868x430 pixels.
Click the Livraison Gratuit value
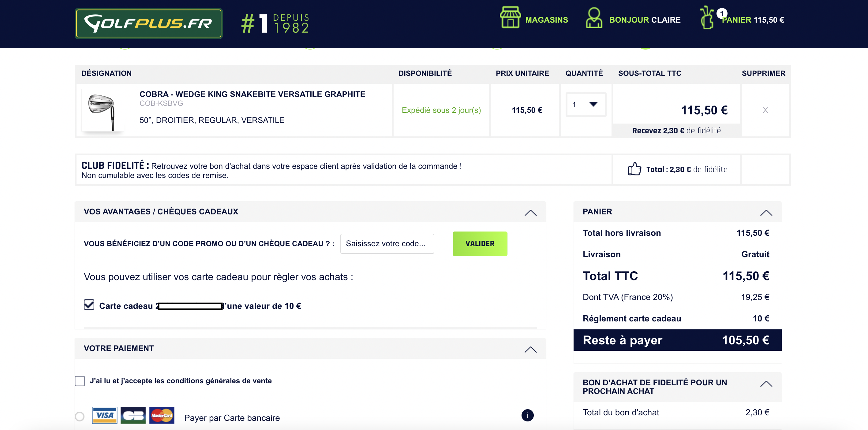pyautogui.click(x=755, y=254)
